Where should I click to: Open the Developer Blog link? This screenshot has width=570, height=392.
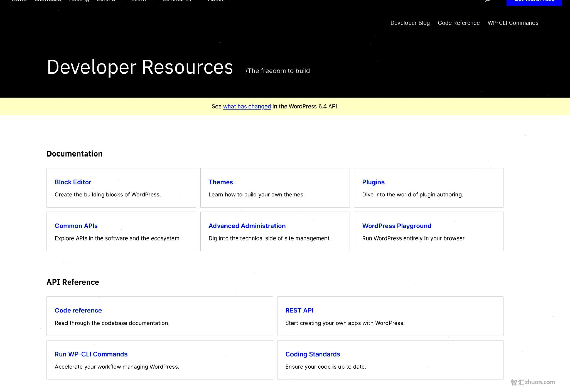pos(410,23)
